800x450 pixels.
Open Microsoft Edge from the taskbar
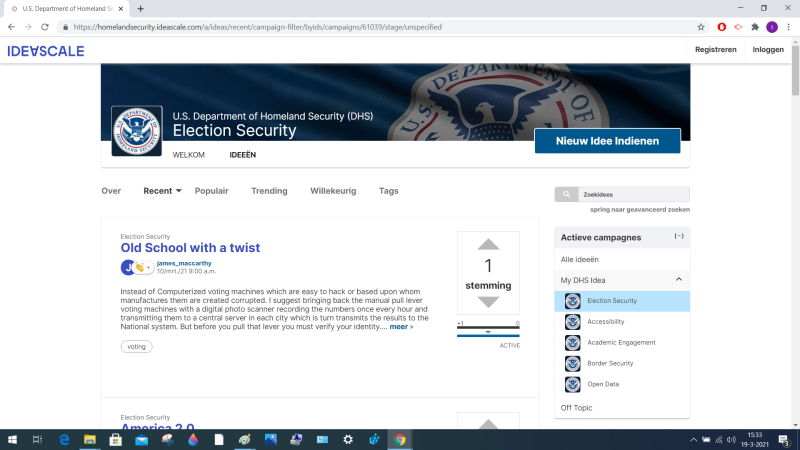point(64,439)
